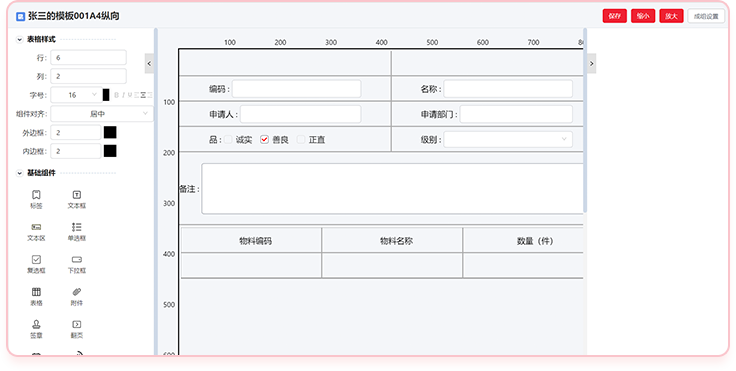The width and height of the screenshot is (736, 371).
Task: Collapse the 基础组件 section
Action: (x=19, y=173)
